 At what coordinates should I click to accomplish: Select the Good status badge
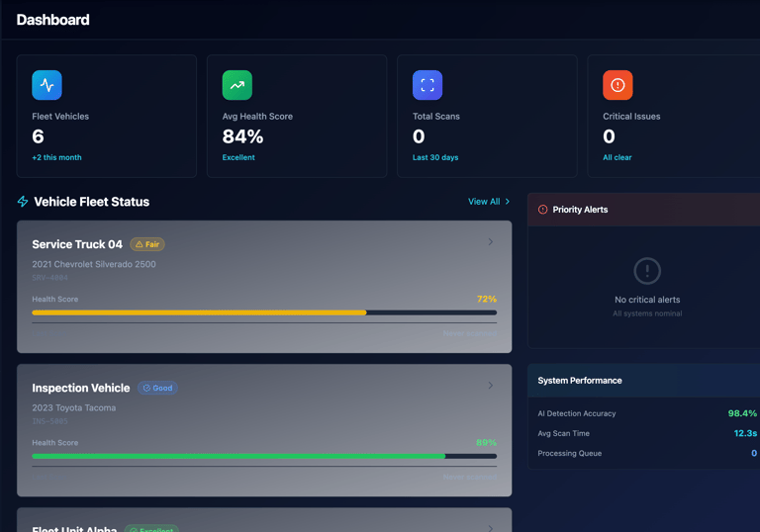pyautogui.click(x=157, y=388)
